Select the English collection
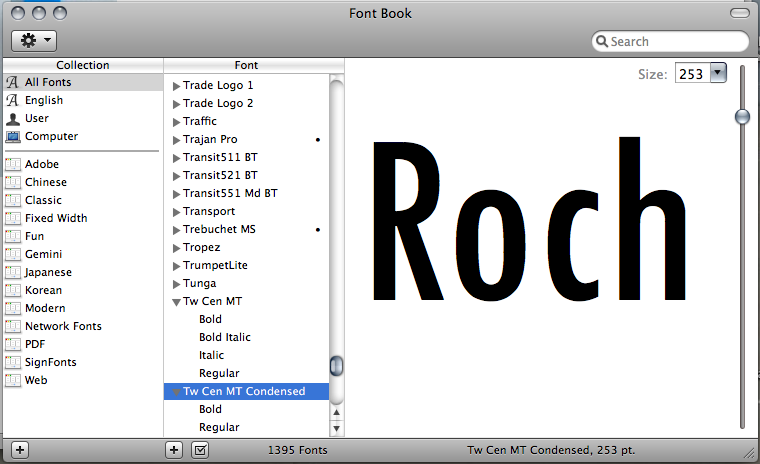The height and width of the screenshot is (464, 760). [x=83, y=100]
